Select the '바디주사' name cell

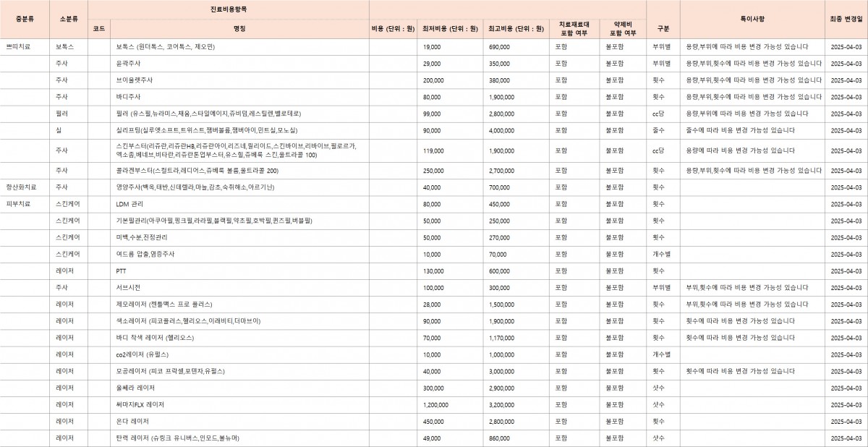(x=239, y=97)
